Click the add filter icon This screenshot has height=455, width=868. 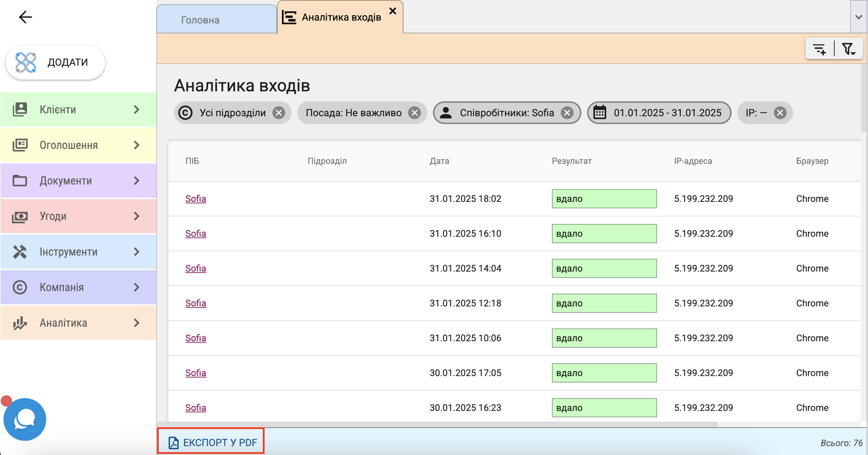[820, 49]
